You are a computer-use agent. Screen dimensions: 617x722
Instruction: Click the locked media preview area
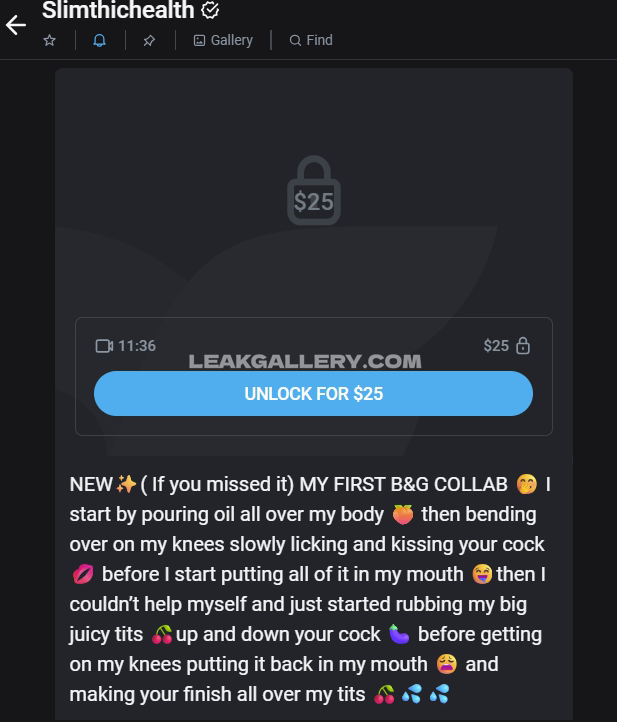(314, 193)
